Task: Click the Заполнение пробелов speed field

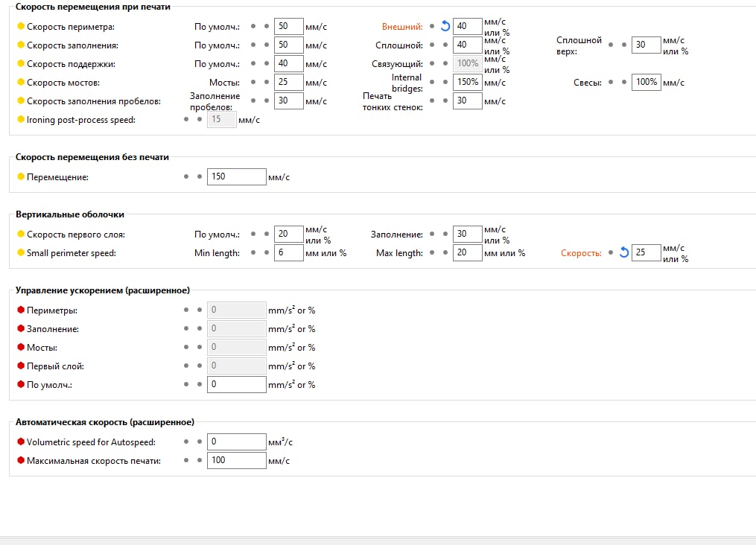Action: point(289,101)
